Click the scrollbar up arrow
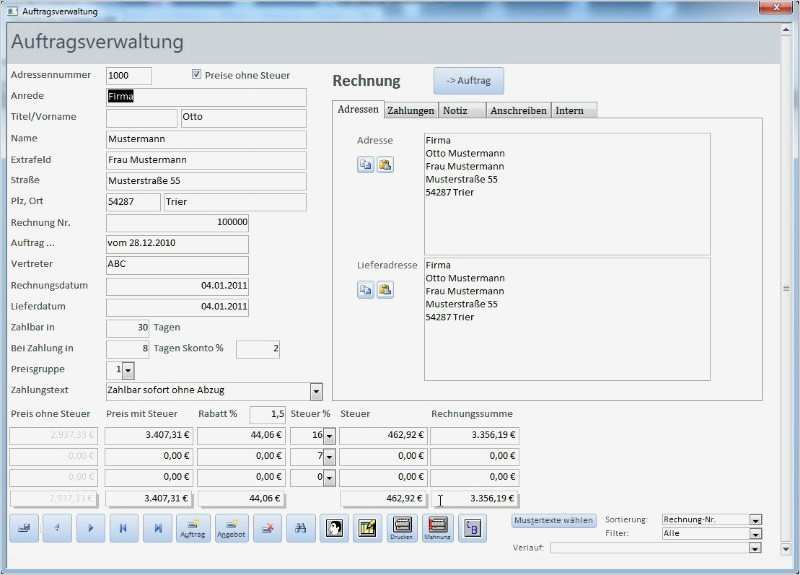The height and width of the screenshot is (575, 800). (x=786, y=30)
